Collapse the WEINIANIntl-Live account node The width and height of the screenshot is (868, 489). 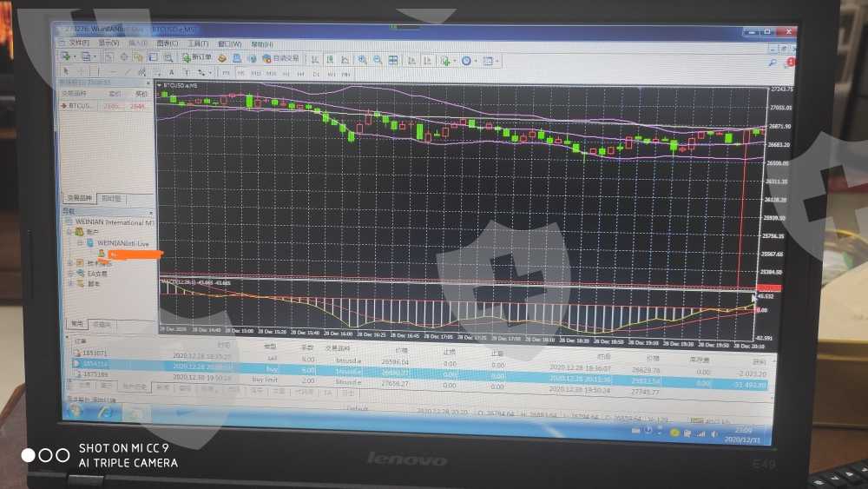click(x=80, y=243)
